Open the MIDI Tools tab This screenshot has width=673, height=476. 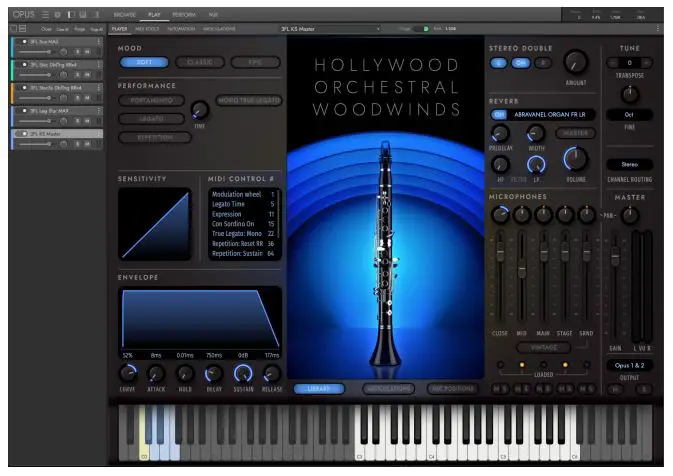click(147, 29)
